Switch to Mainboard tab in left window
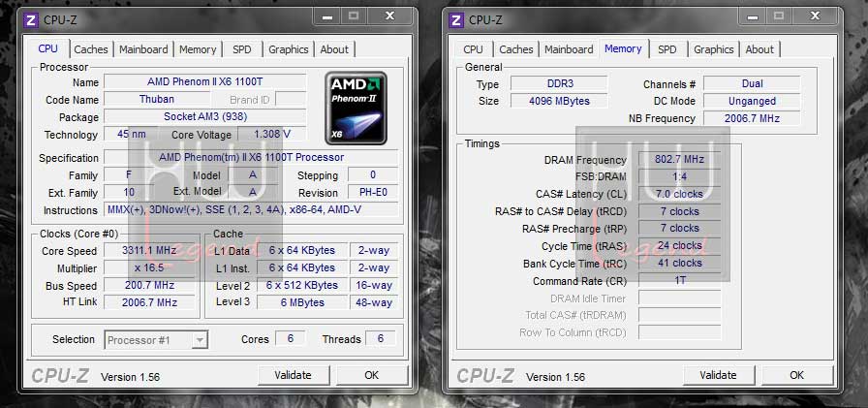 (x=143, y=49)
